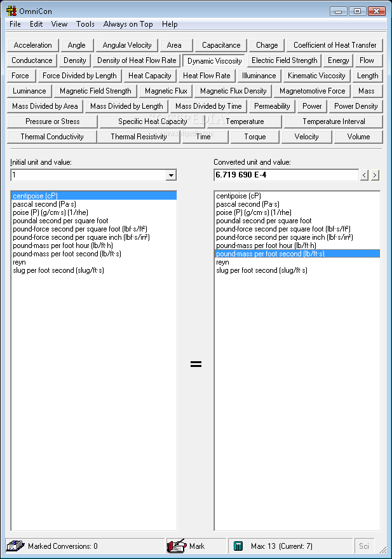Choose the Luminance category
Viewport: 392px width, 559px height.
(x=29, y=92)
